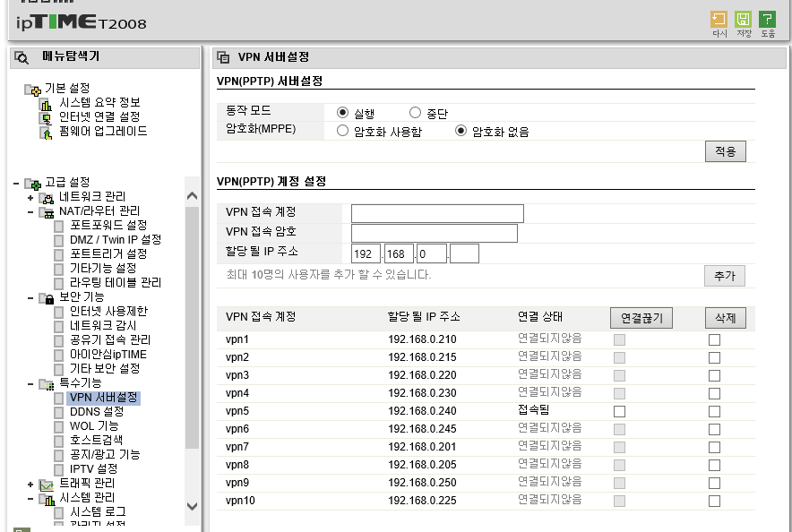Image resolution: width=792 pixels, height=532 pixels.
Task: Click the 시스템 요약 정보 icon
Action: [46, 104]
